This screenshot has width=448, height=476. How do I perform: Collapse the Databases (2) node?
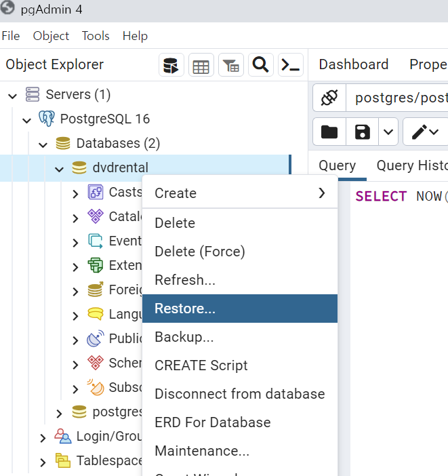click(x=43, y=145)
